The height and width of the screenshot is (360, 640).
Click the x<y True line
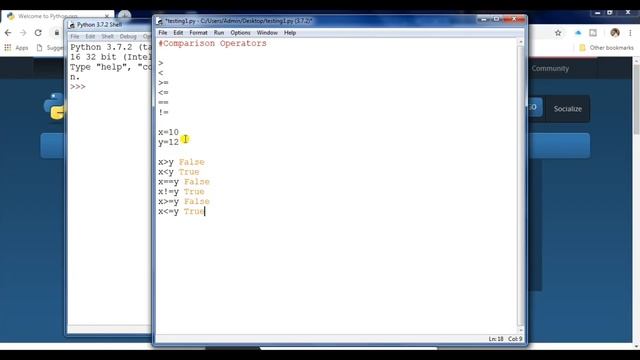tap(179, 171)
